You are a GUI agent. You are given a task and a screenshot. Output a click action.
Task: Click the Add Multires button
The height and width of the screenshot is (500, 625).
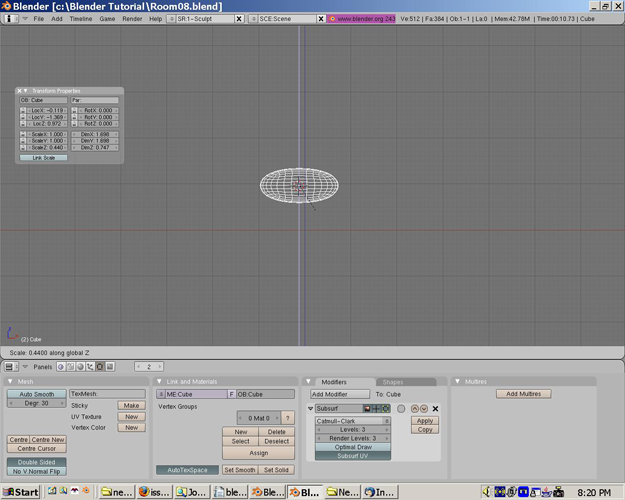tap(522, 394)
